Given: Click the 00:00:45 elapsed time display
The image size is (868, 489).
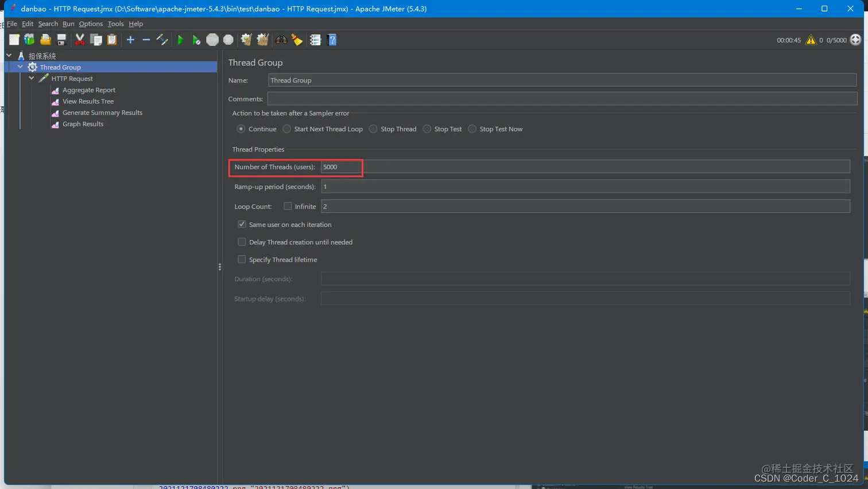Looking at the screenshot, I should (788, 40).
